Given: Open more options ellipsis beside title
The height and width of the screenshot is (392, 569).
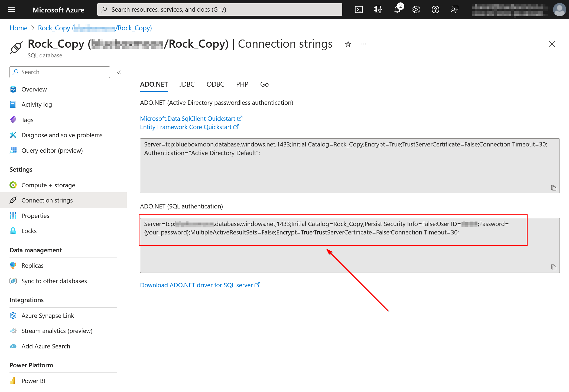Looking at the screenshot, I should pyautogui.click(x=363, y=44).
